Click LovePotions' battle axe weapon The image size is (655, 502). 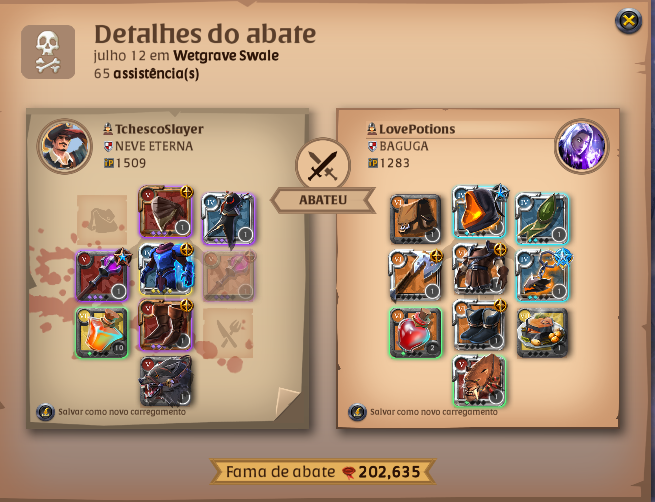click(416, 275)
